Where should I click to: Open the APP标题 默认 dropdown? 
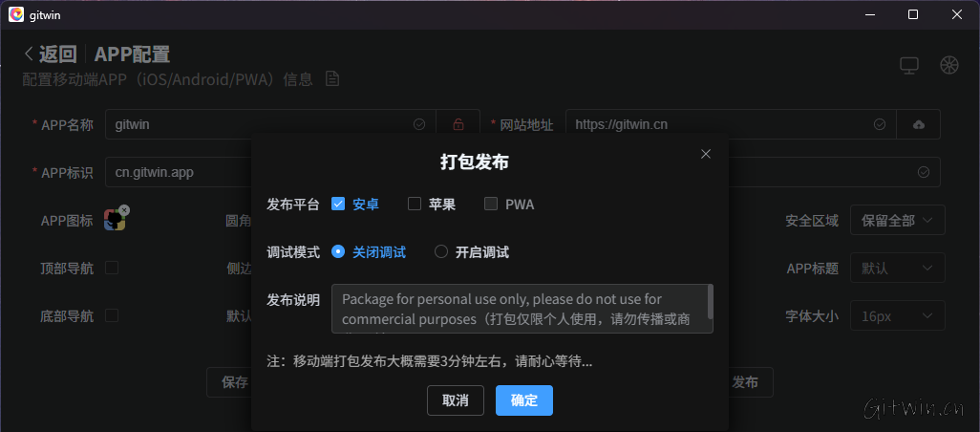pos(898,268)
